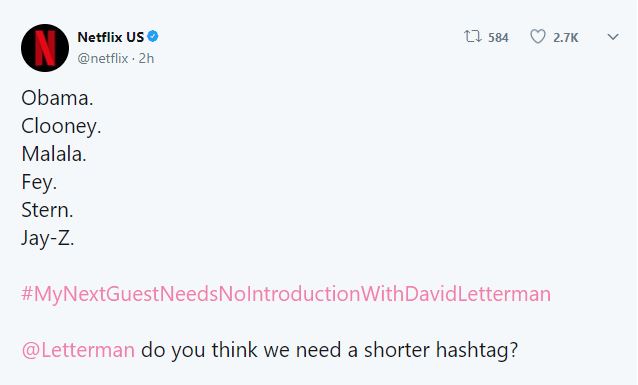Image resolution: width=638 pixels, height=385 pixels.
Task: Click the blank line above the hashtag
Action: pos(286,266)
